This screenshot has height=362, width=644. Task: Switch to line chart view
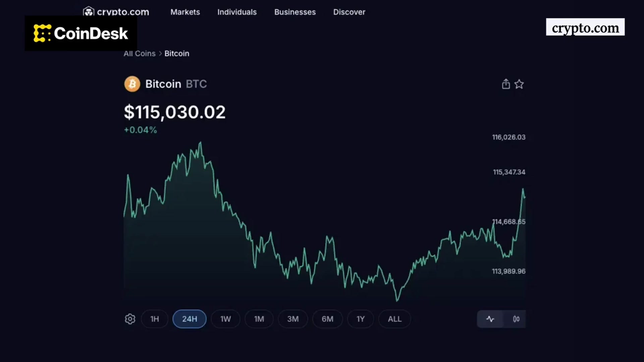pos(490,319)
